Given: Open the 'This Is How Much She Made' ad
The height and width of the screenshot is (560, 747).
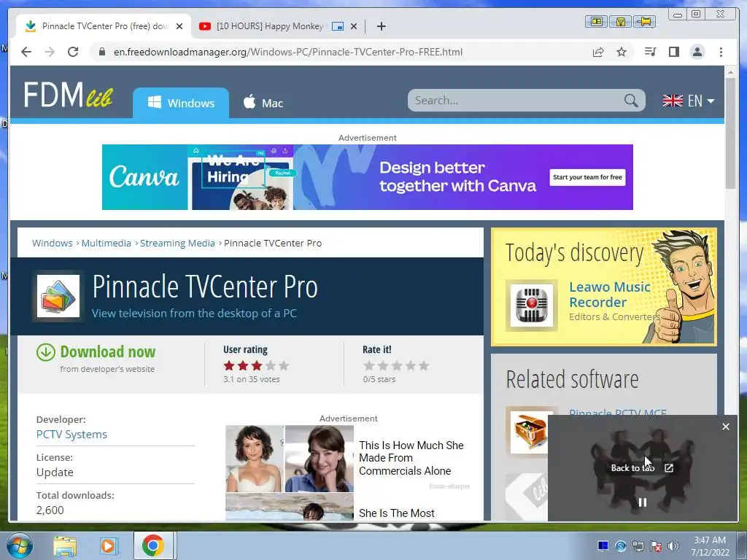Looking at the screenshot, I should [x=411, y=458].
